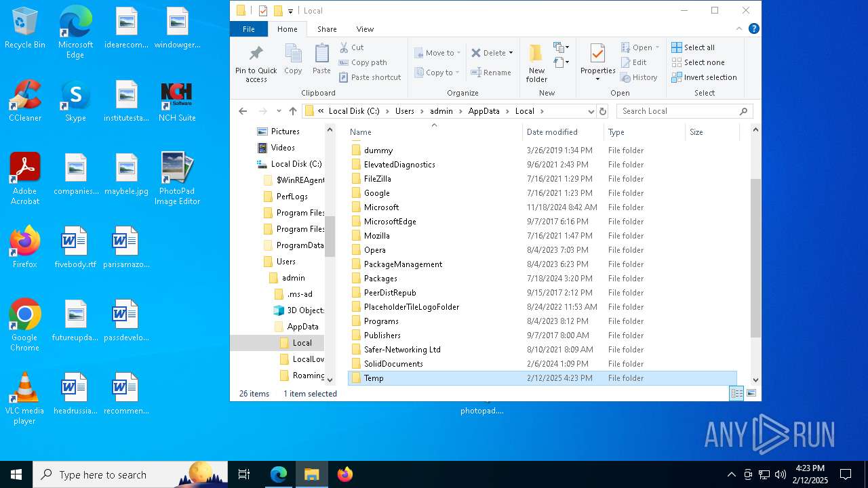
Task: Click the Users breadcrumb segment
Action: (405, 111)
